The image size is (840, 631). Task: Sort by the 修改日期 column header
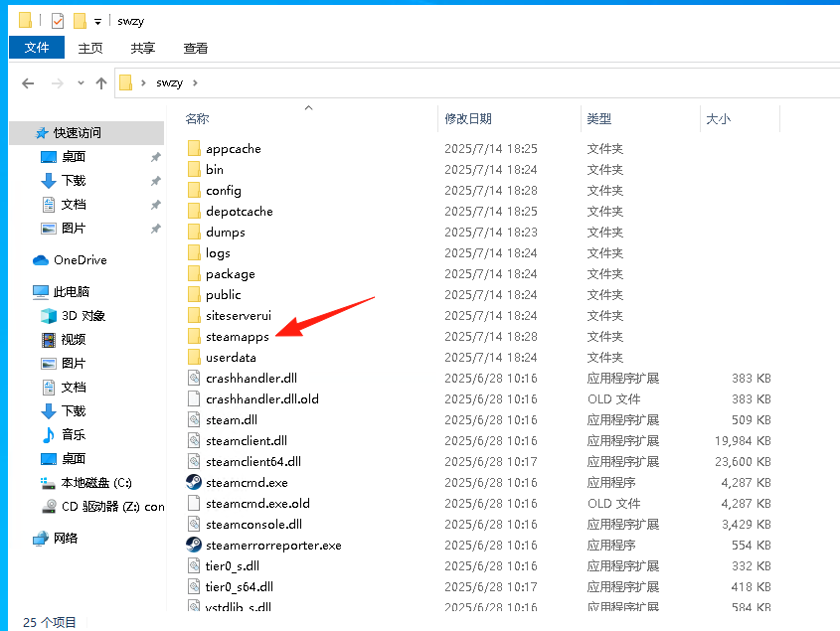tap(467, 119)
